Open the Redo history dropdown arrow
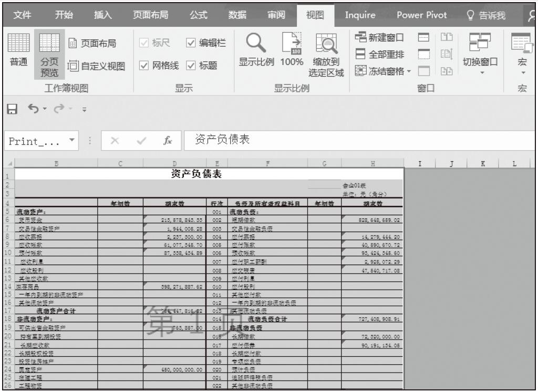 71,109
